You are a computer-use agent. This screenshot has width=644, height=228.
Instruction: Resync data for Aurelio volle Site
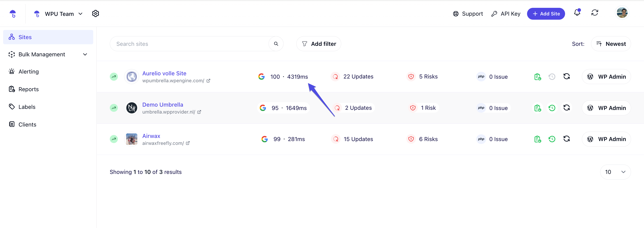(566, 76)
